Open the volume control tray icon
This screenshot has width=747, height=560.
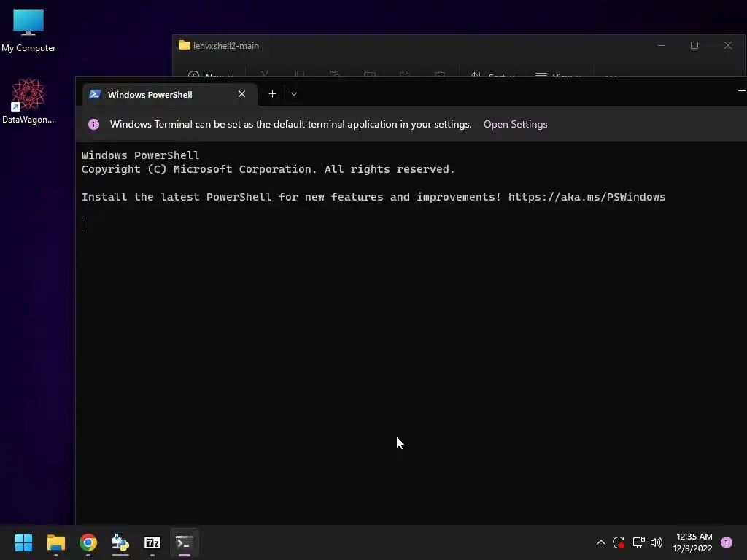tap(657, 542)
